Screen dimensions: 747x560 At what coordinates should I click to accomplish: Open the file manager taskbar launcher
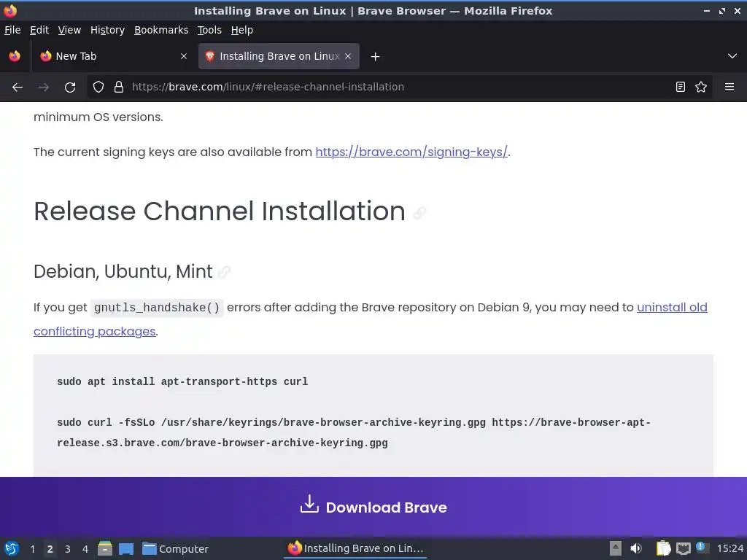[x=105, y=548]
